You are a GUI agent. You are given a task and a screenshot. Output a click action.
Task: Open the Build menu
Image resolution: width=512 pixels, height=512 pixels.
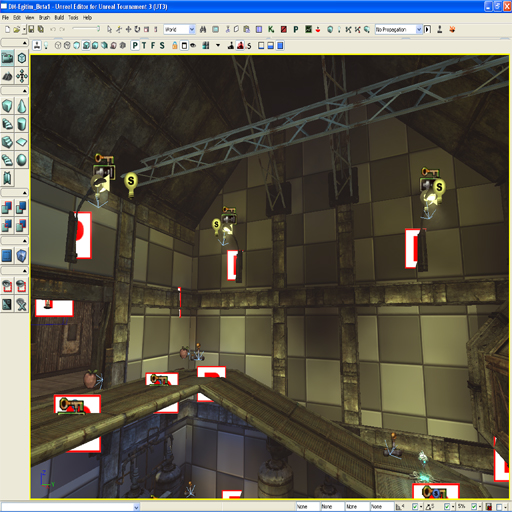coord(59,18)
